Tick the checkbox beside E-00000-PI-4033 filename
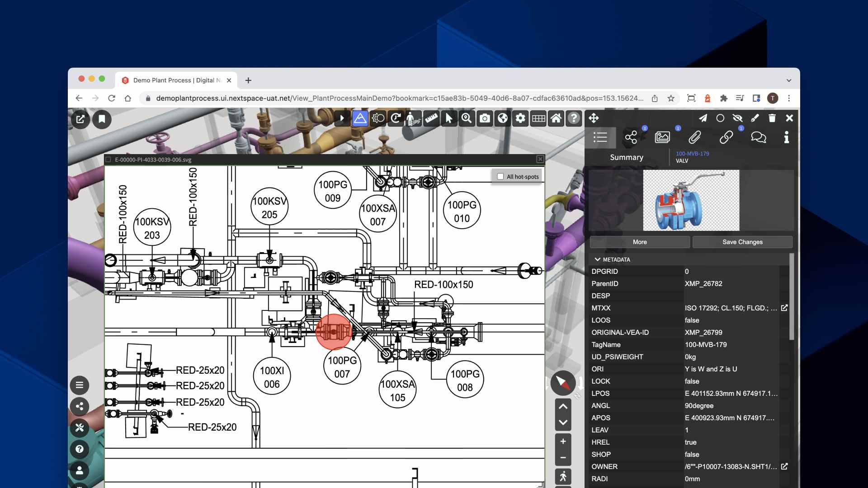868x488 pixels. click(108, 160)
